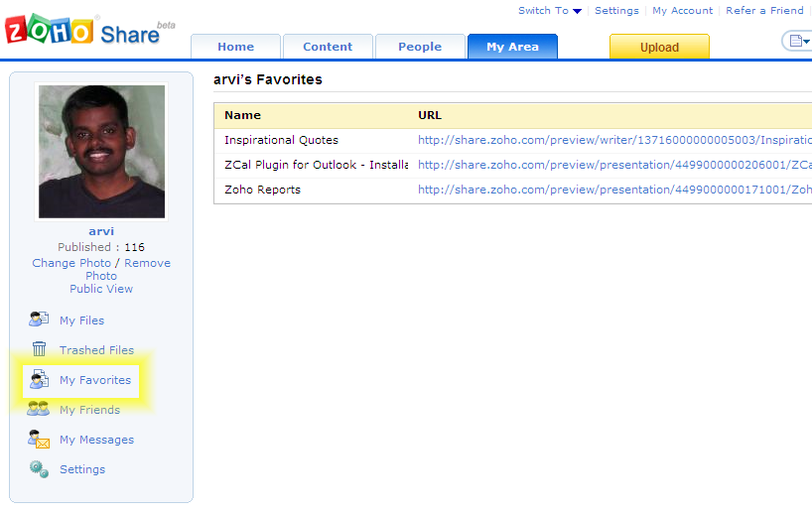The height and width of the screenshot is (513, 812).
Task: Switch to the Home tab
Action: pyautogui.click(x=235, y=47)
